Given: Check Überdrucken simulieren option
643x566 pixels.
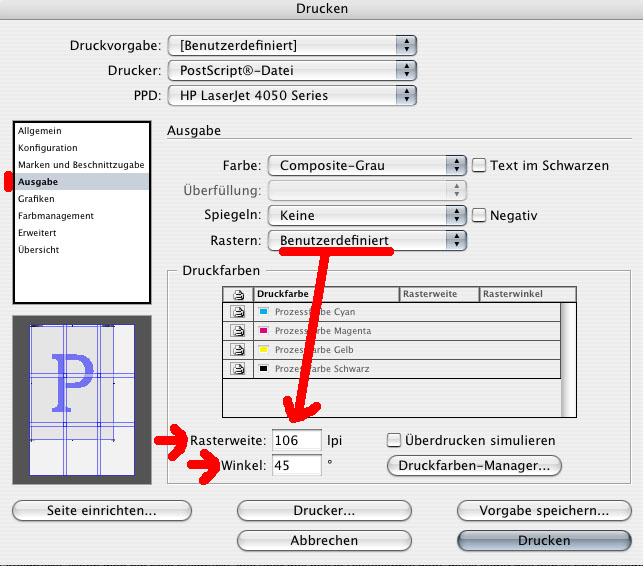Looking at the screenshot, I should point(394,440).
